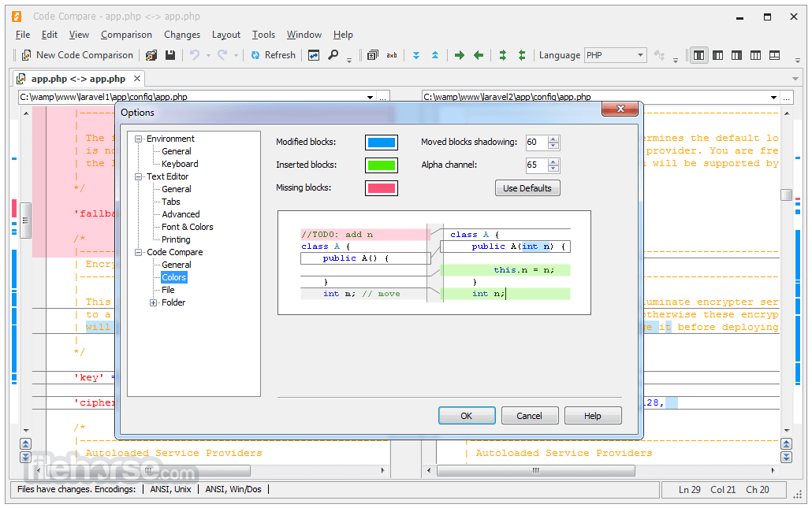The height and width of the screenshot is (508, 812).
Task: Click the greyed arrows icon right of Language dropdown
Action: 659,55
